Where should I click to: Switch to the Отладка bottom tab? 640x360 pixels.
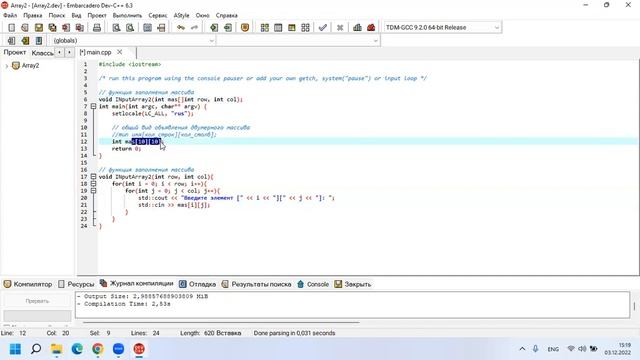[198, 284]
